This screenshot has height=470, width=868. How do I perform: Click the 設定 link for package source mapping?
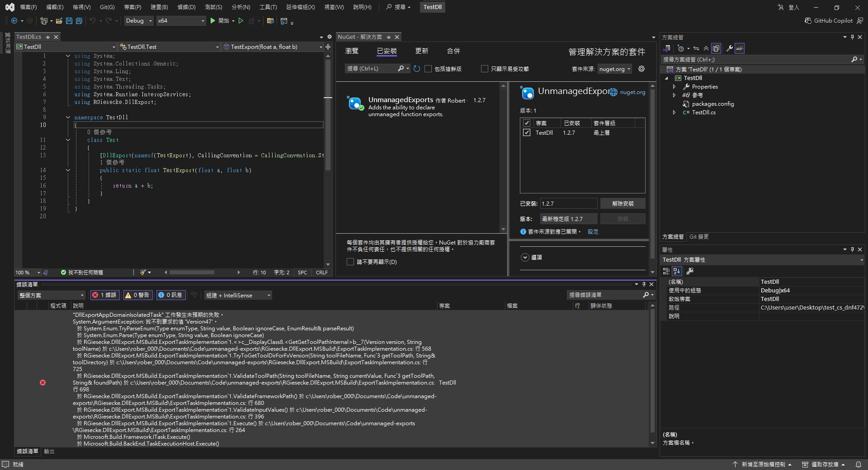pos(593,232)
